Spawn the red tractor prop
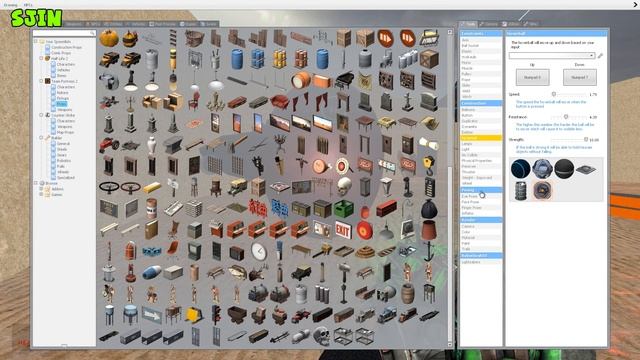Viewport: 640px width, 360px height. [x=109, y=144]
